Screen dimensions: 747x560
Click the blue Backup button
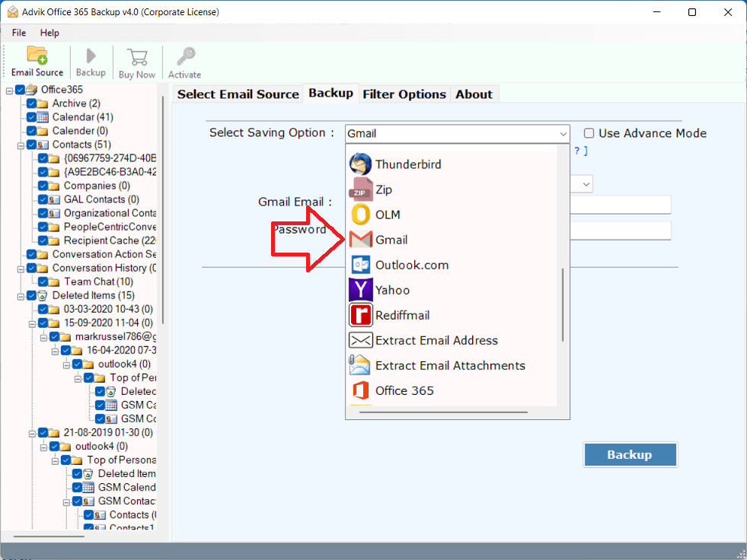point(630,455)
